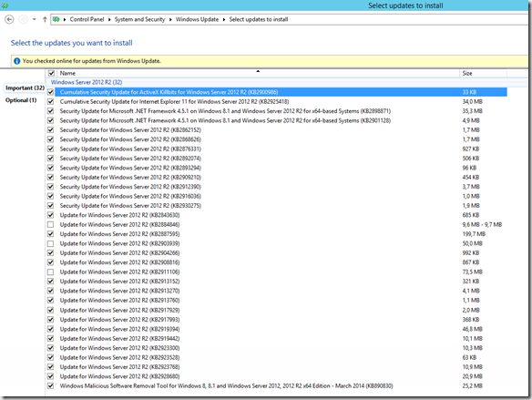Select Security Update row KB2876331
This screenshot has width=532, height=400.
pyautogui.click(x=277, y=149)
